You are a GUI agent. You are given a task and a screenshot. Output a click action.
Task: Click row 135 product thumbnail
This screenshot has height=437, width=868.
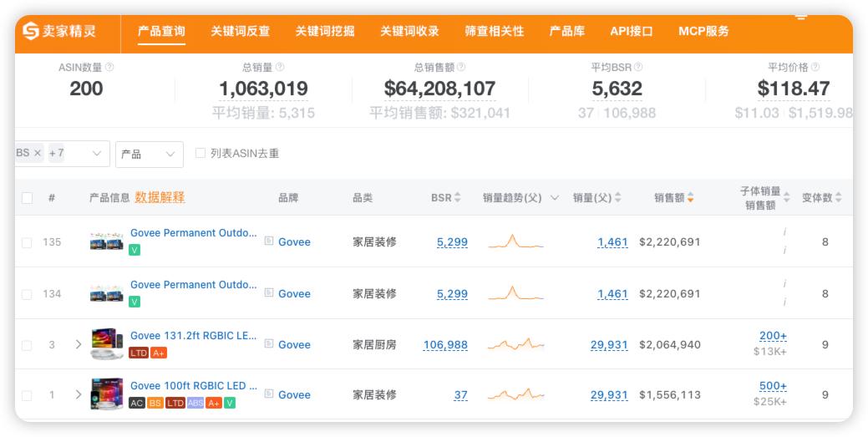pyautogui.click(x=107, y=241)
